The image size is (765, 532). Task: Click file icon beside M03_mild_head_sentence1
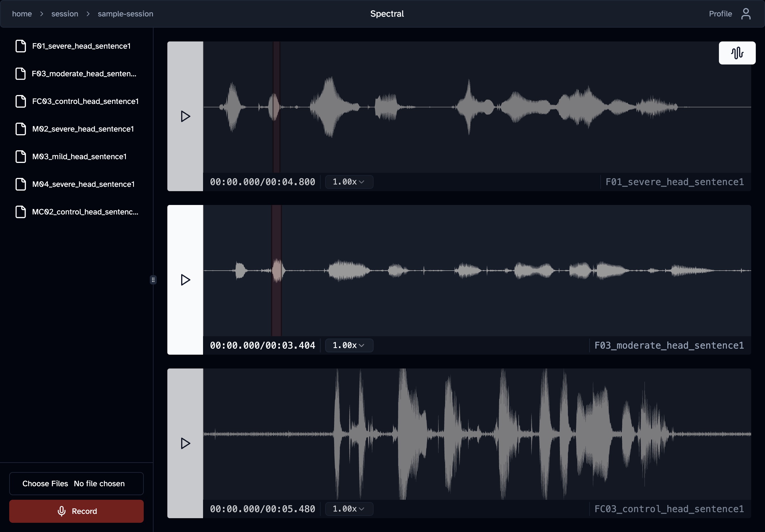[21, 157]
